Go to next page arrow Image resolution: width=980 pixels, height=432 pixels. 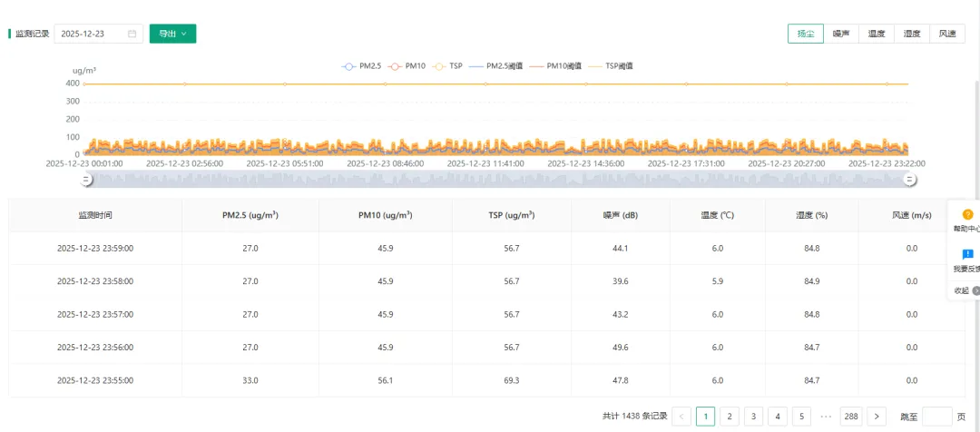(x=877, y=417)
